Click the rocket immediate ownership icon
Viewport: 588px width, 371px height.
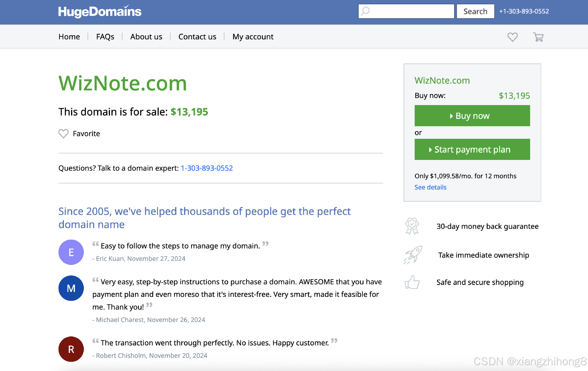(x=413, y=255)
